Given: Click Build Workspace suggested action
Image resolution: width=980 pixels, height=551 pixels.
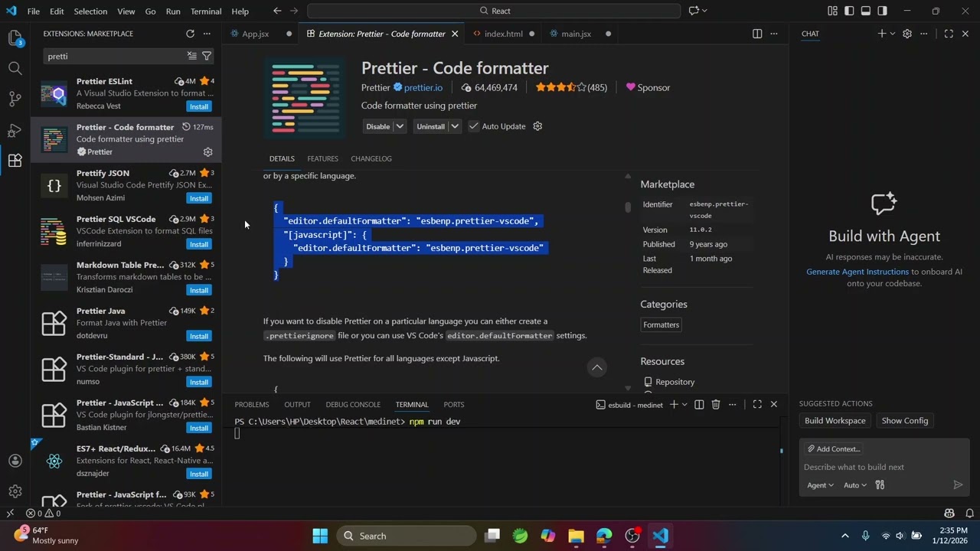Looking at the screenshot, I should point(835,421).
